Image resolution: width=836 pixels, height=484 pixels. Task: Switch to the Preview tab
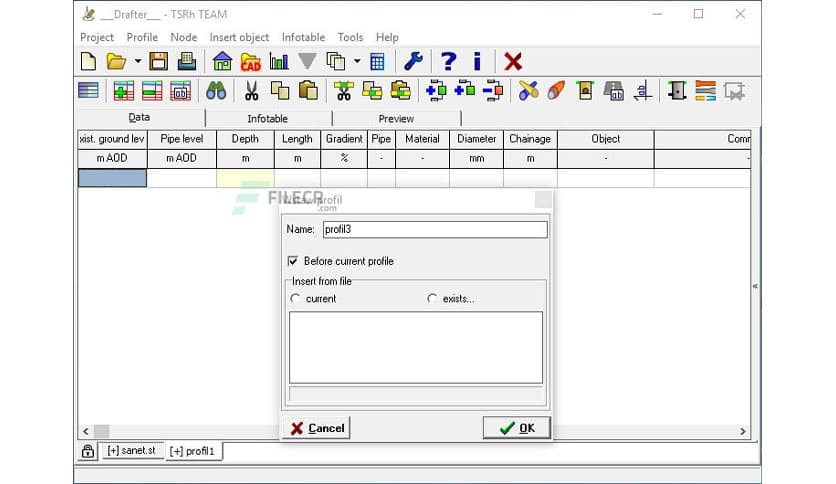pos(396,118)
